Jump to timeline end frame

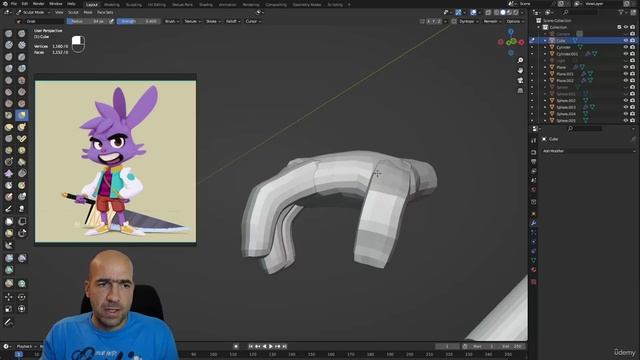(284, 346)
